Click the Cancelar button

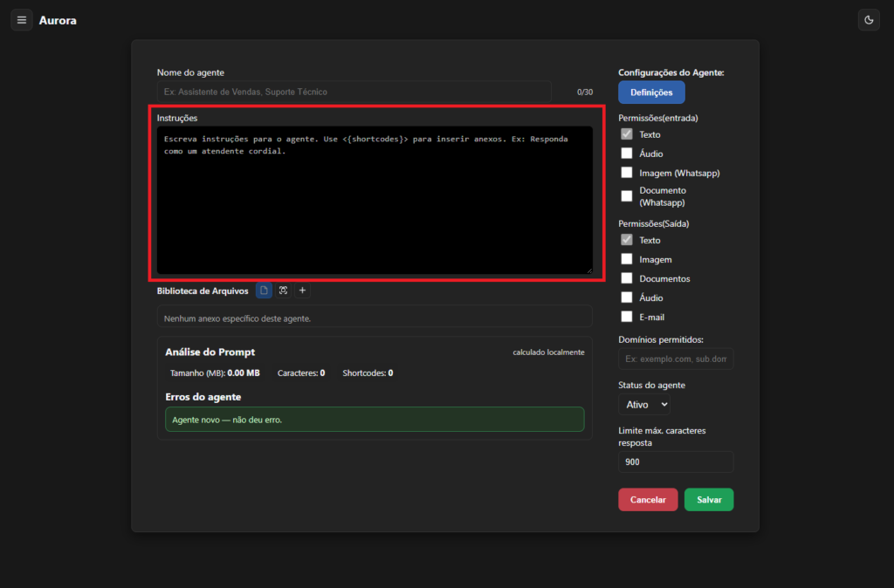[x=648, y=500]
